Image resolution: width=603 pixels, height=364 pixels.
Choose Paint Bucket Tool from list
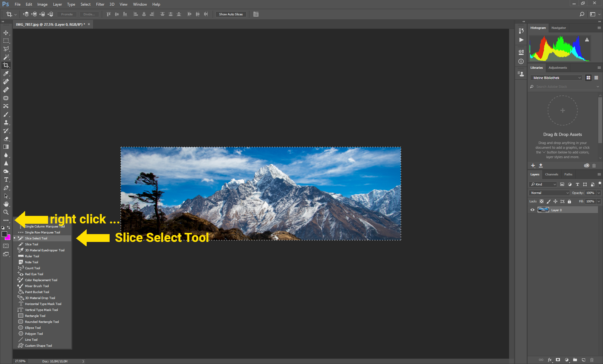click(42, 292)
